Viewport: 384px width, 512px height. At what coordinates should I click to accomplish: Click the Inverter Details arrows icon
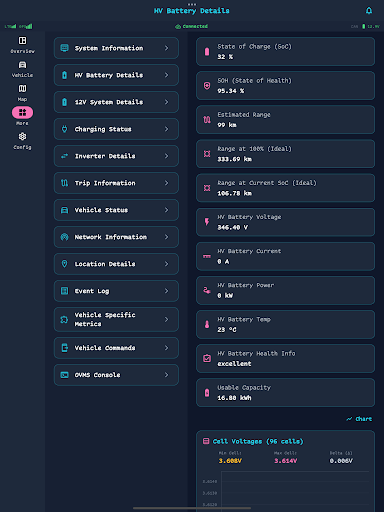pyautogui.click(x=64, y=156)
